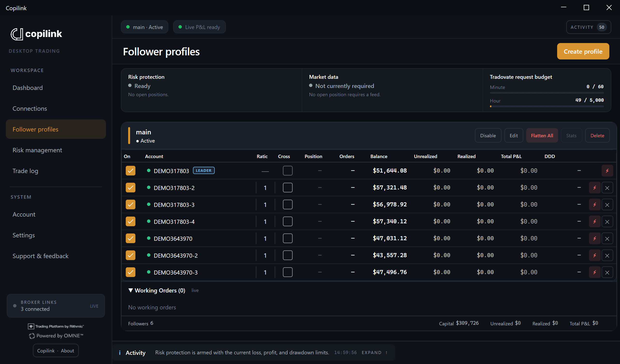Open Risk management in the sidebar
Viewport: 620px width, 364px height.
click(x=56, y=150)
